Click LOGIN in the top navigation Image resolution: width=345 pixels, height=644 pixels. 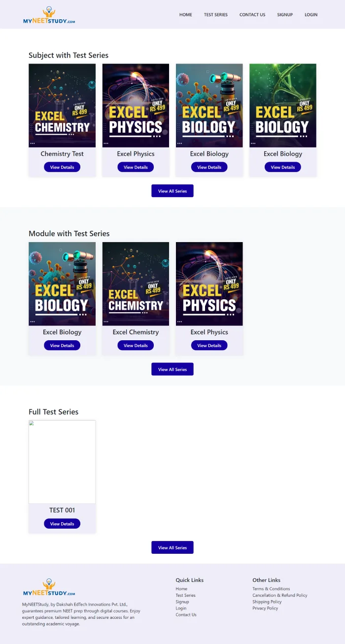click(311, 15)
